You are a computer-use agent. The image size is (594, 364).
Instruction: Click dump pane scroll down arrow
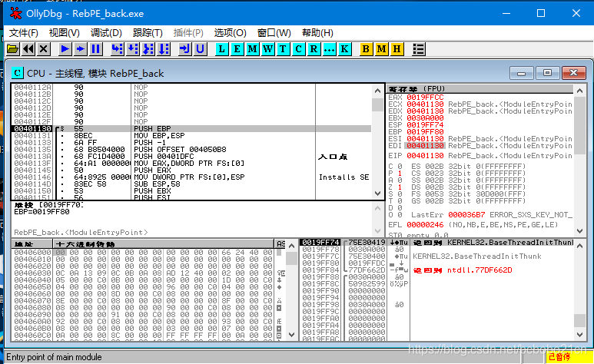291,335
